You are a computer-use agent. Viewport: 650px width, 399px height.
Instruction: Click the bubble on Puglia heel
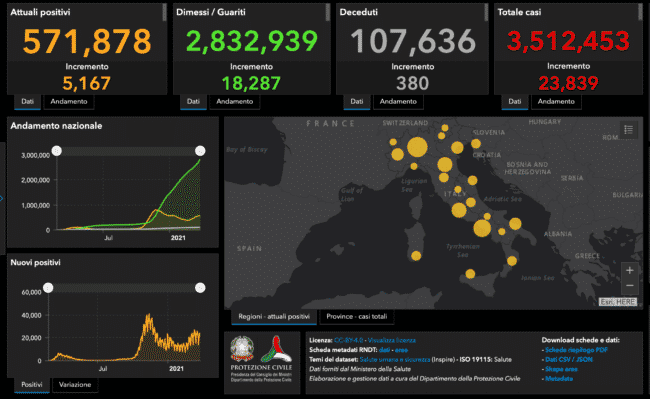(515, 224)
